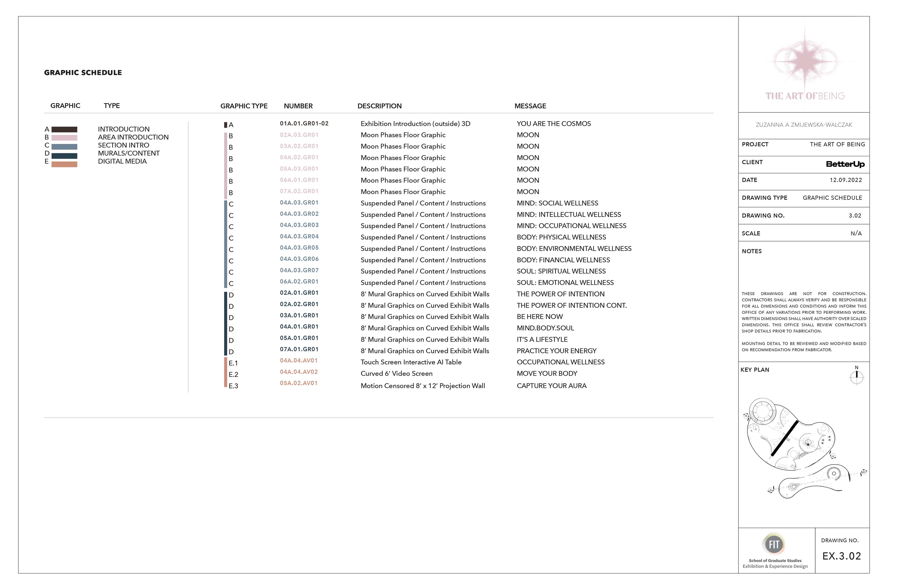Click PRACTICE YOUR ENERGY message
The height and width of the screenshot is (588, 909).
(557, 351)
